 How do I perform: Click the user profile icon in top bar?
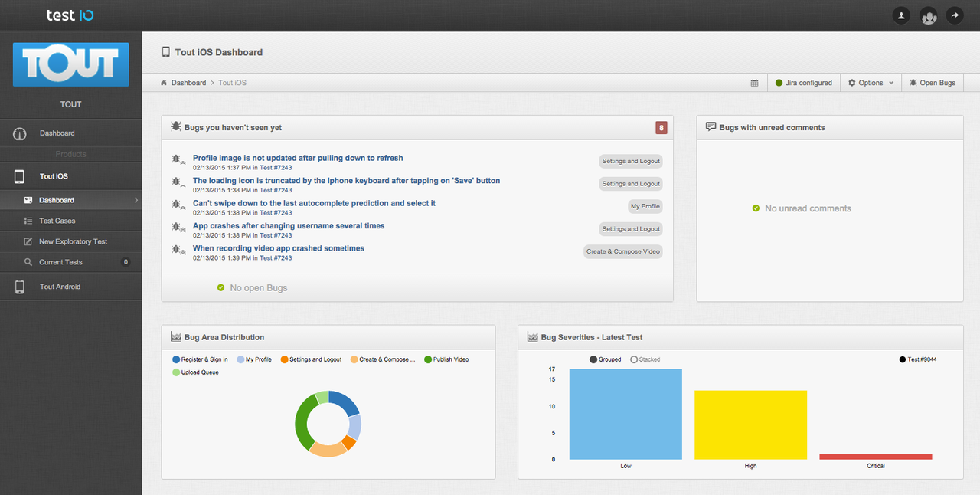point(901,15)
